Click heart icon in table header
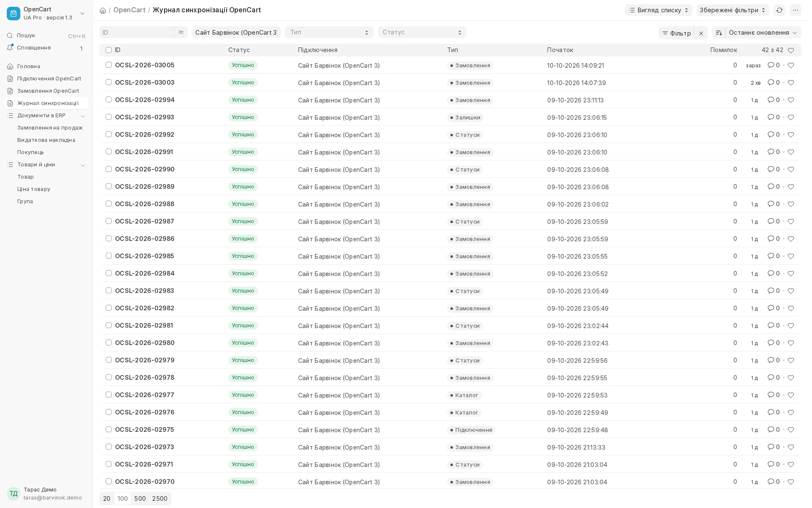Screen dimensions: 812x508 790,50
